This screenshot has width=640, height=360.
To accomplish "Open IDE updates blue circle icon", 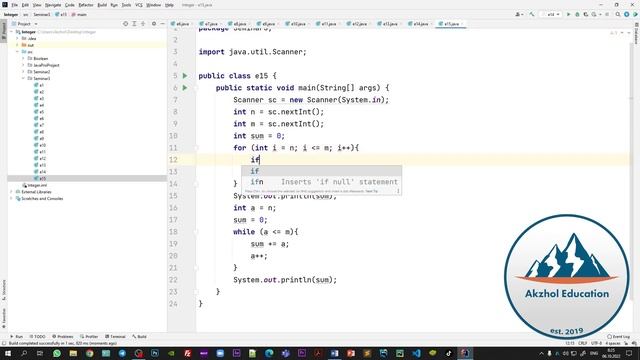I will (627, 14).
